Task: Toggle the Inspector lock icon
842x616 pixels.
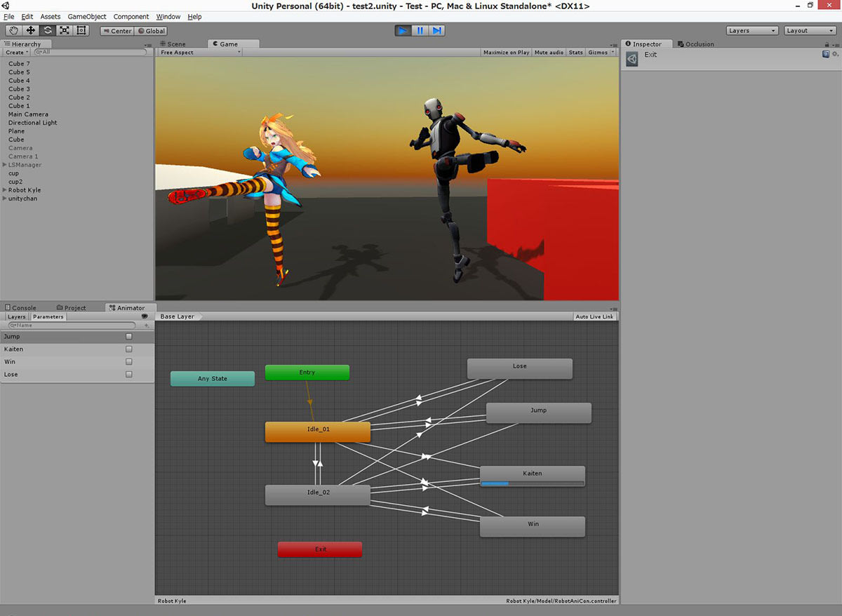Action: pyautogui.click(x=826, y=44)
